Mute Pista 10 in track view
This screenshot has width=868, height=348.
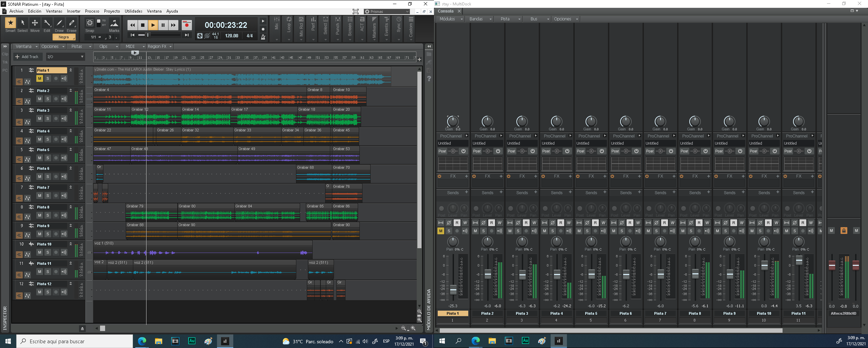click(40, 252)
